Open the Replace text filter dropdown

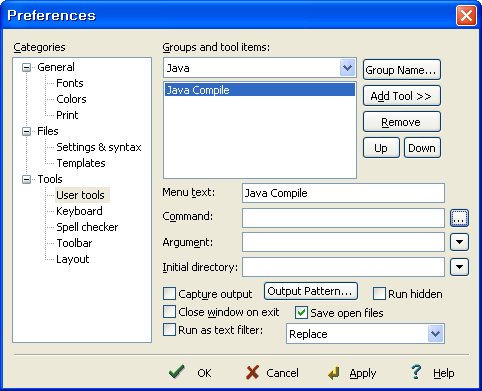tap(435, 334)
